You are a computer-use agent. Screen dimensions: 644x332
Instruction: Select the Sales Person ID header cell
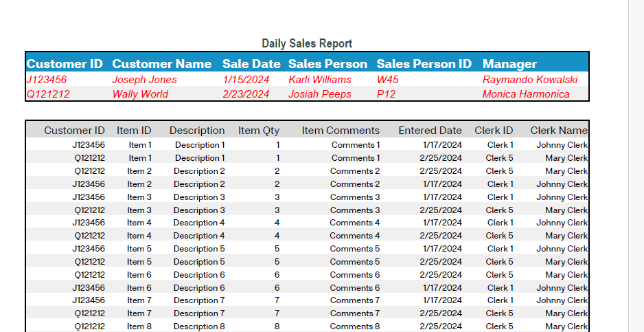point(424,64)
